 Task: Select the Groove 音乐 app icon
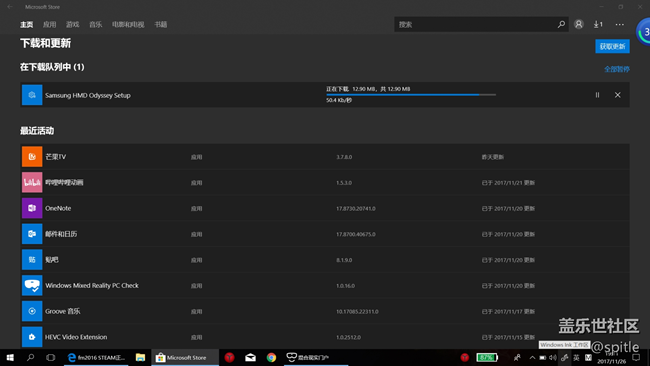[32, 311]
